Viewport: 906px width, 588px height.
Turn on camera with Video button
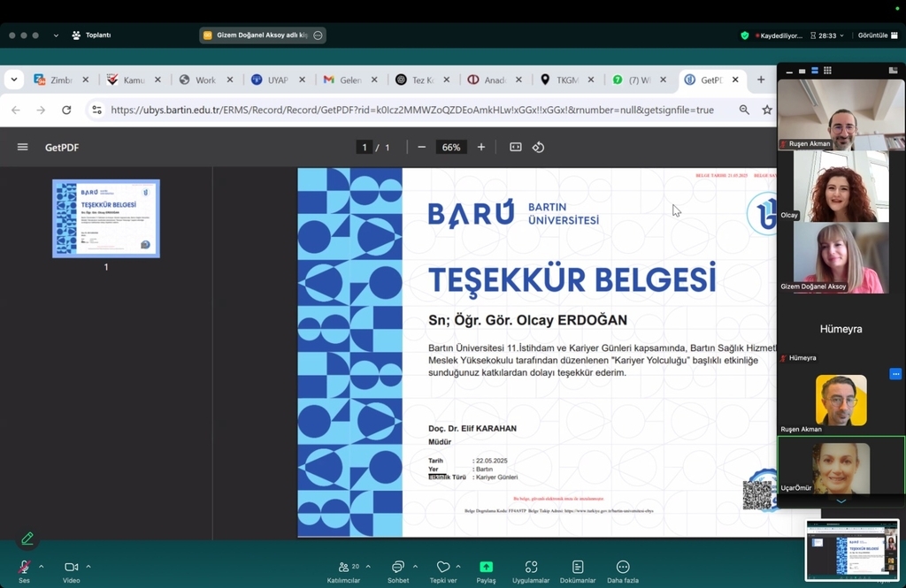coord(71,571)
